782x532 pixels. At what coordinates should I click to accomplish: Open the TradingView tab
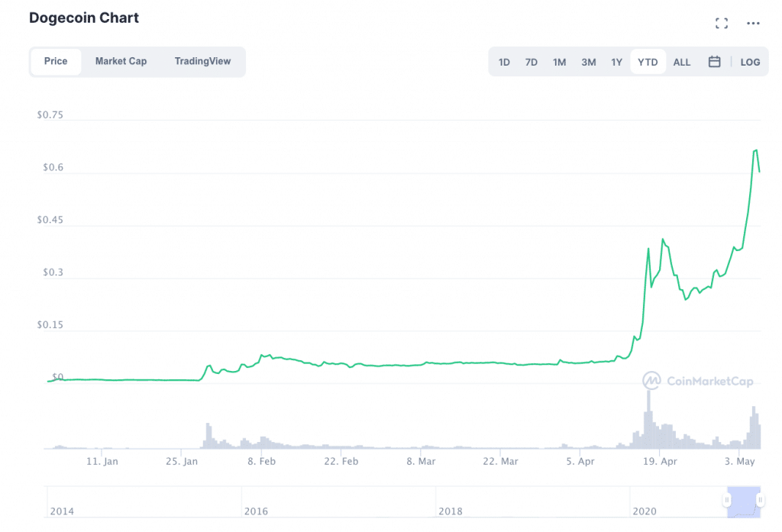[x=202, y=61]
